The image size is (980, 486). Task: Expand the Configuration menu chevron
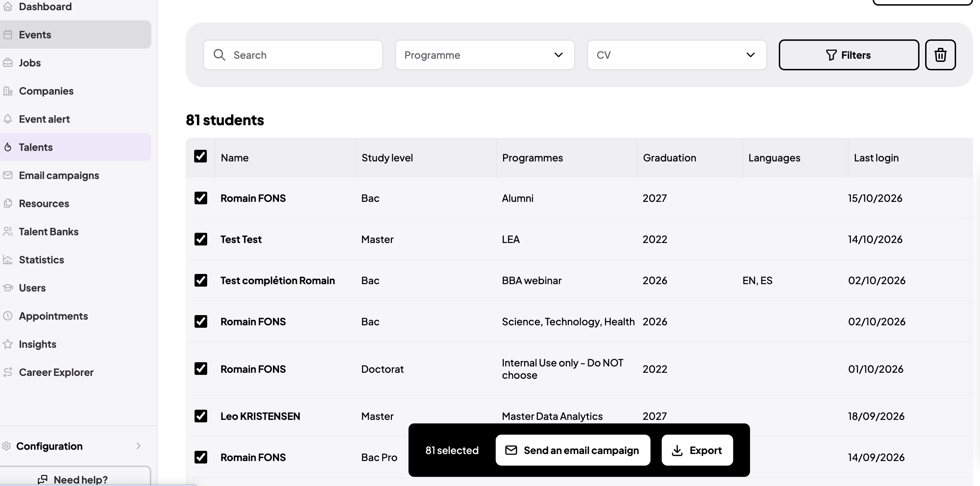pos(139,446)
